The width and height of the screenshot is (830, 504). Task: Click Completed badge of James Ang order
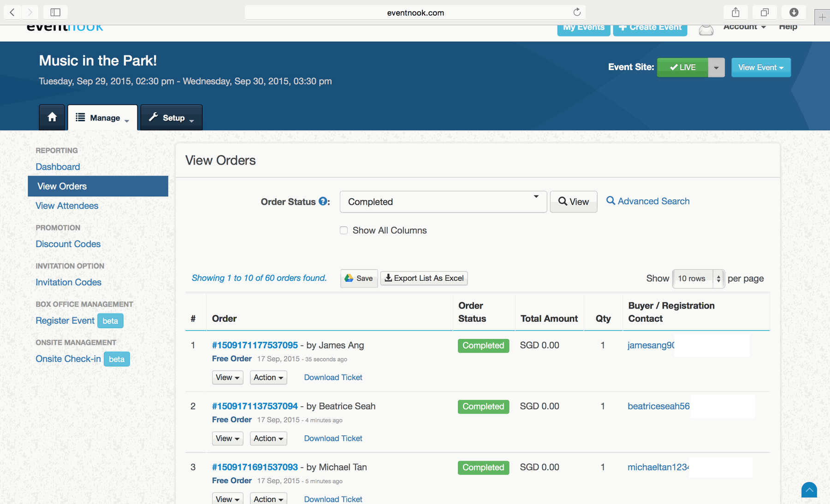(483, 345)
